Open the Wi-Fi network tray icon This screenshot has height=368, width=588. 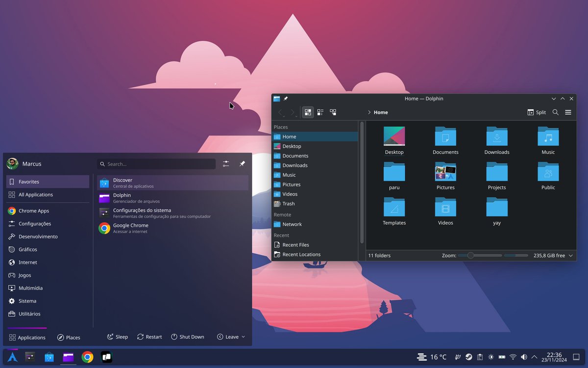point(513,357)
